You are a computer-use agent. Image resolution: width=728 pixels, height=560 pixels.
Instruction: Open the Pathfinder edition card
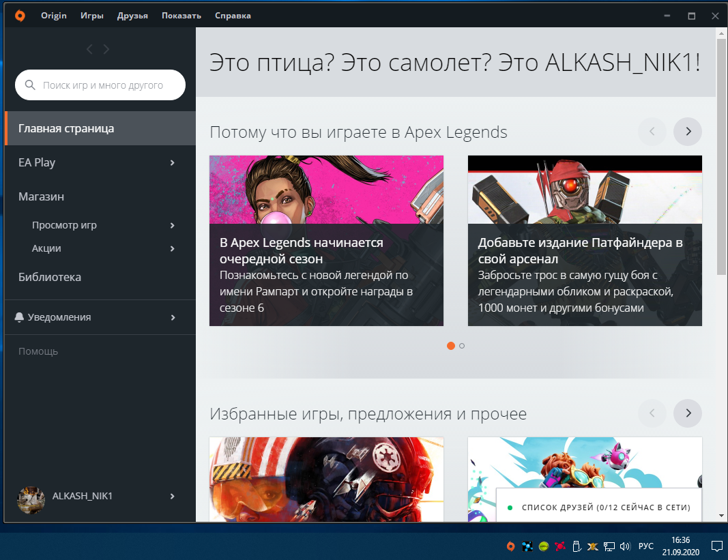(x=585, y=241)
